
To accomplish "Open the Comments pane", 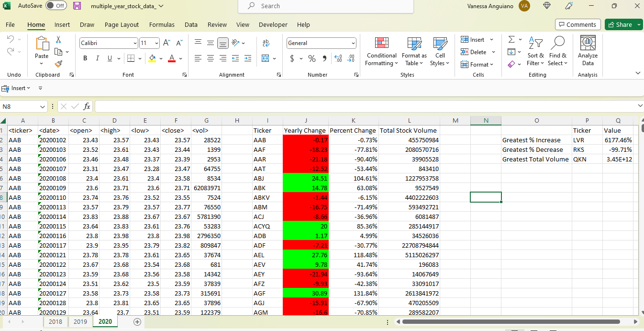I will (x=577, y=24).
